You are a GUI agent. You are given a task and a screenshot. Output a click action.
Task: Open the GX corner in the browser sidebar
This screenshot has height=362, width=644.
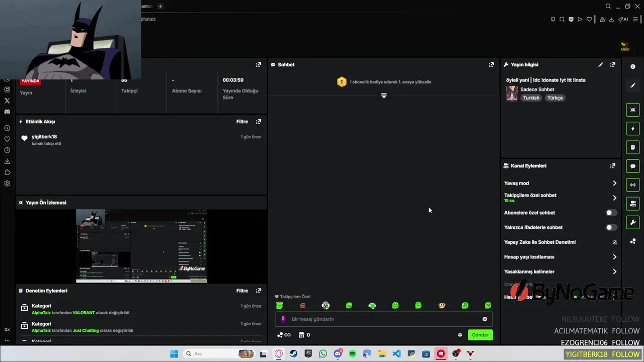[7, 330]
